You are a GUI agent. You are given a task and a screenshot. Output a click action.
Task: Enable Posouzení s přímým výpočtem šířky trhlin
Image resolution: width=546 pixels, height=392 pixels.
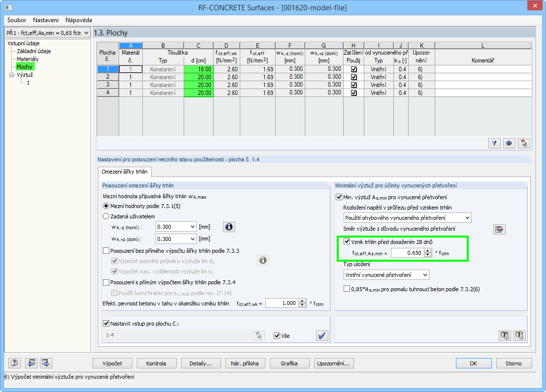[x=106, y=282]
